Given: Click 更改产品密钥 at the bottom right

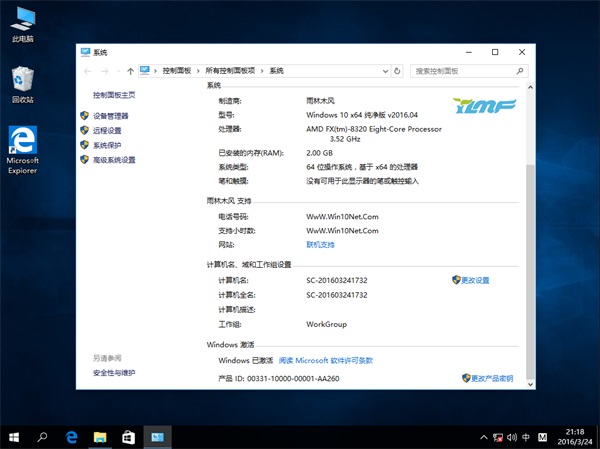Looking at the screenshot, I should tap(491, 379).
